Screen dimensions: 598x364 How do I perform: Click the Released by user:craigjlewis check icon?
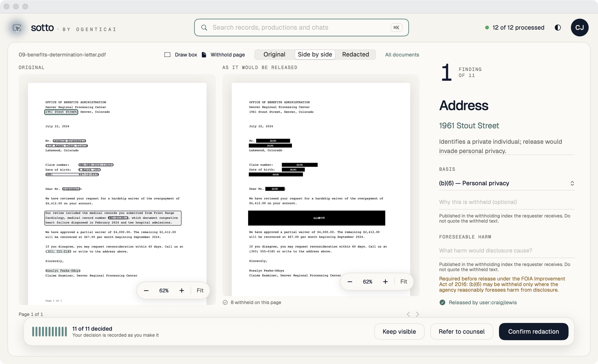point(442,302)
